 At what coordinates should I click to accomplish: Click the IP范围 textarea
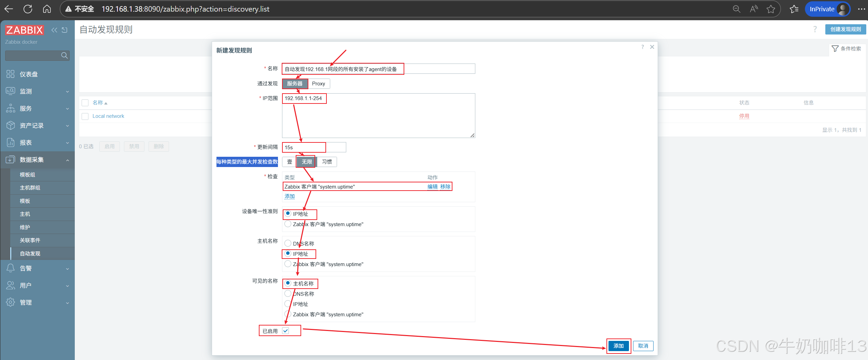[x=378, y=115]
